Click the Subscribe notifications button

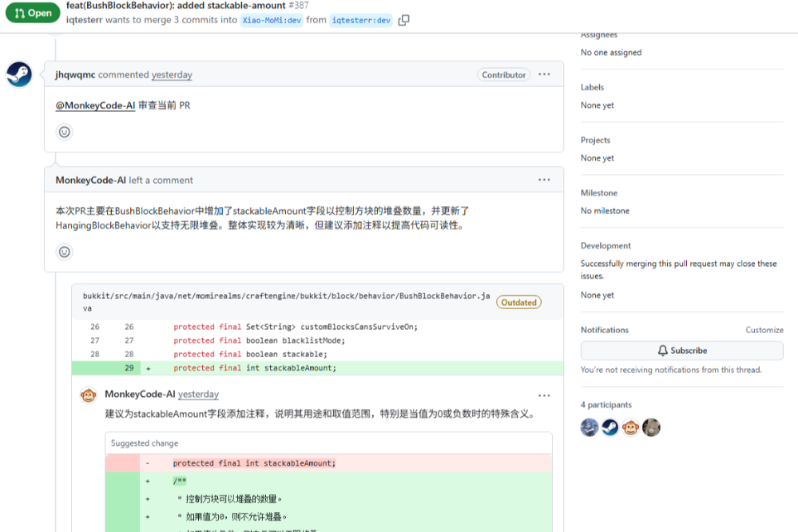pos(682,351)
